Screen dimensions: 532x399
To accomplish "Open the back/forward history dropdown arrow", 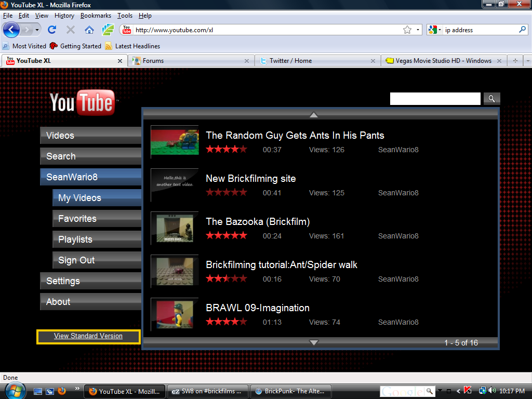I will (37, 30).
